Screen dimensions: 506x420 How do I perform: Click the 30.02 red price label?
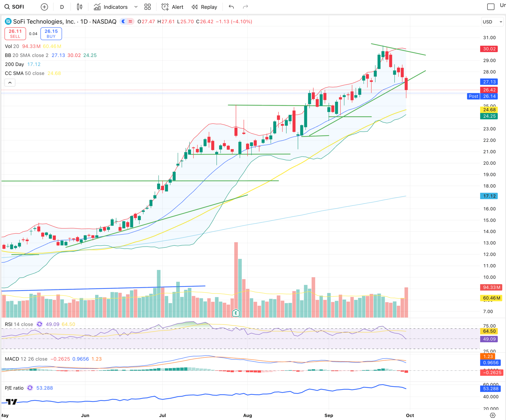[489, 49]
